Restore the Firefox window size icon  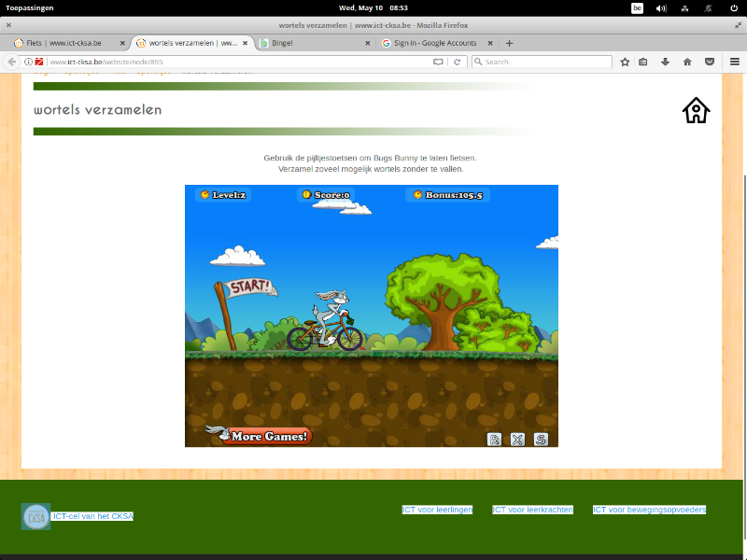coord(738,25)
